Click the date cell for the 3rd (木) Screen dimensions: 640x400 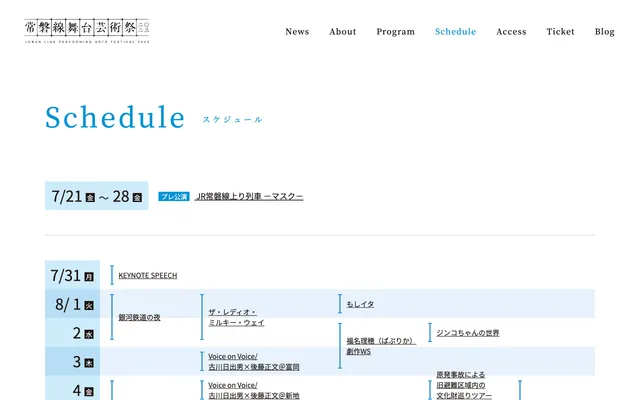pyautogui.click(x=72, y=362)
